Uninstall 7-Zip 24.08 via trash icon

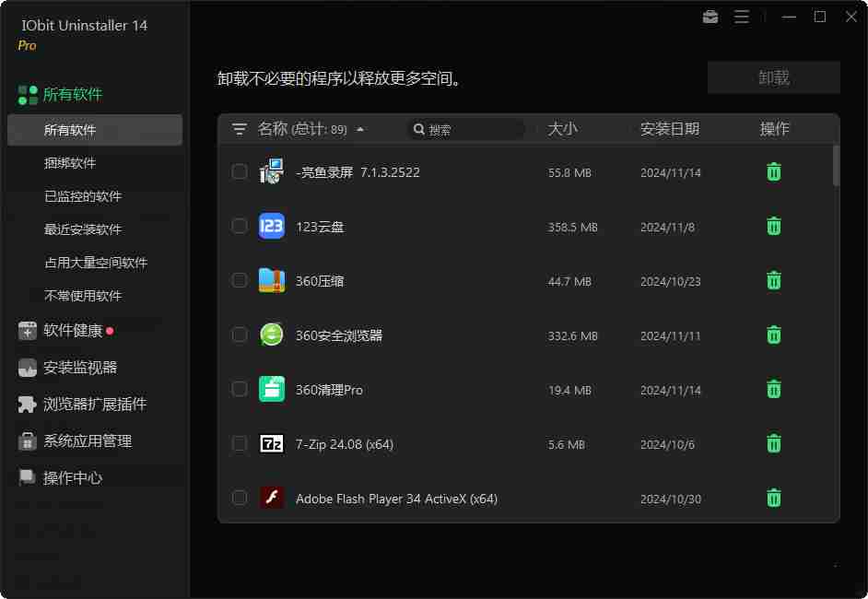(x=774, y=444)
